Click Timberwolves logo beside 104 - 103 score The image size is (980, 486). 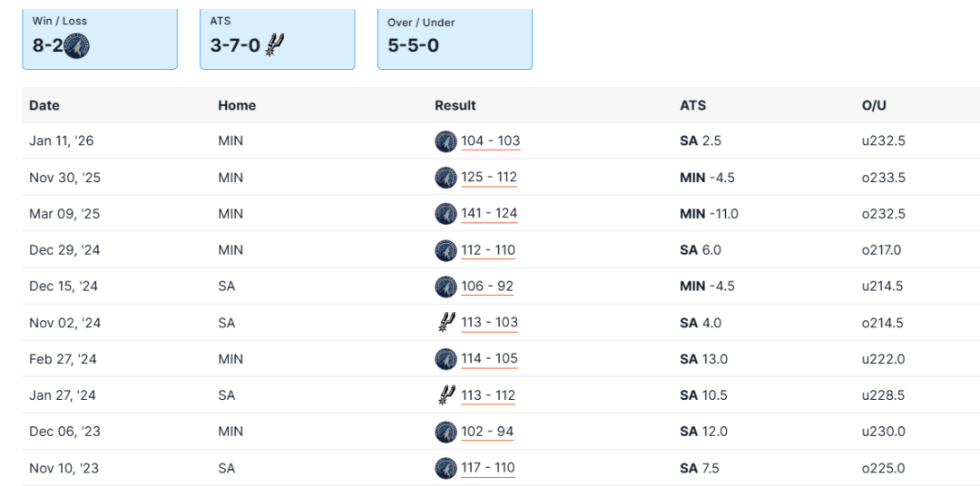point(446,141)
